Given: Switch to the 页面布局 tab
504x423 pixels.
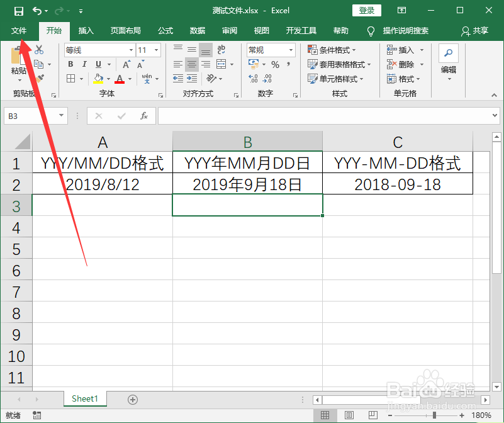Looking at the screenshot, I should (126, 31).
